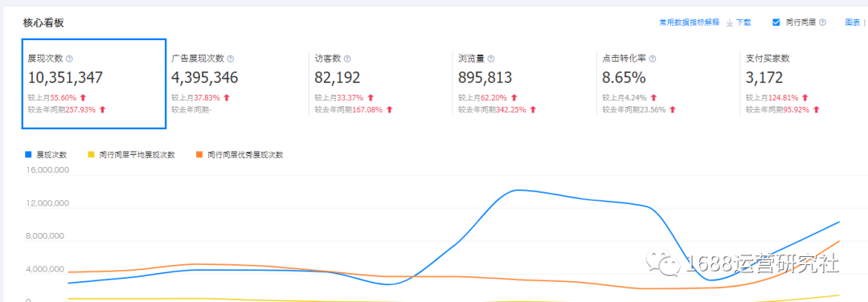Select the 展现次数 metric card
Viewport: 868px width, 302px height.
pos(94,84)
